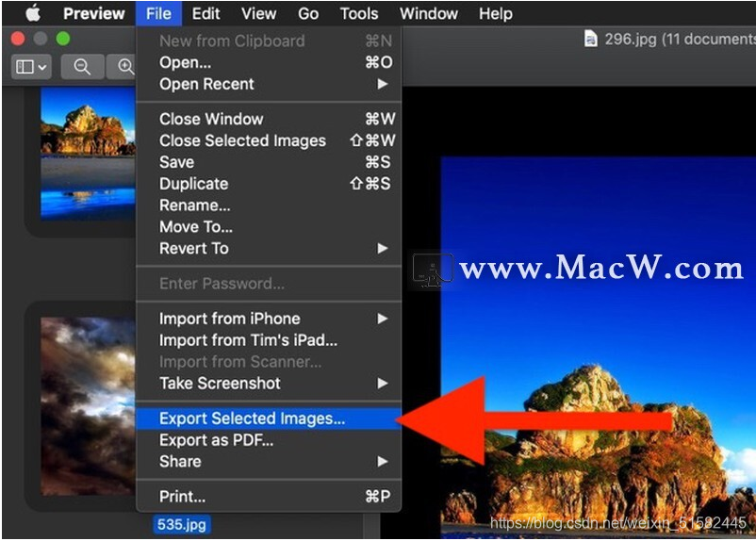The height and width of the screenshot is (541, 756).
Task: Choose Save from the File menu
Action: click(x=269, y=162)
